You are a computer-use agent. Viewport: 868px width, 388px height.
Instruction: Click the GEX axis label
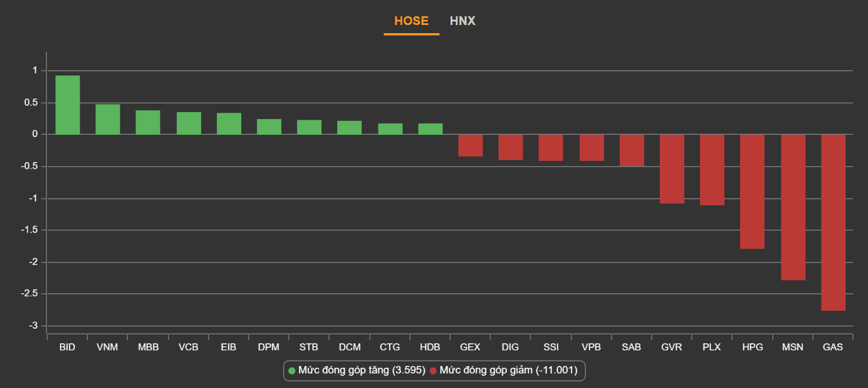pyautogui.click(x=470, y=347)
